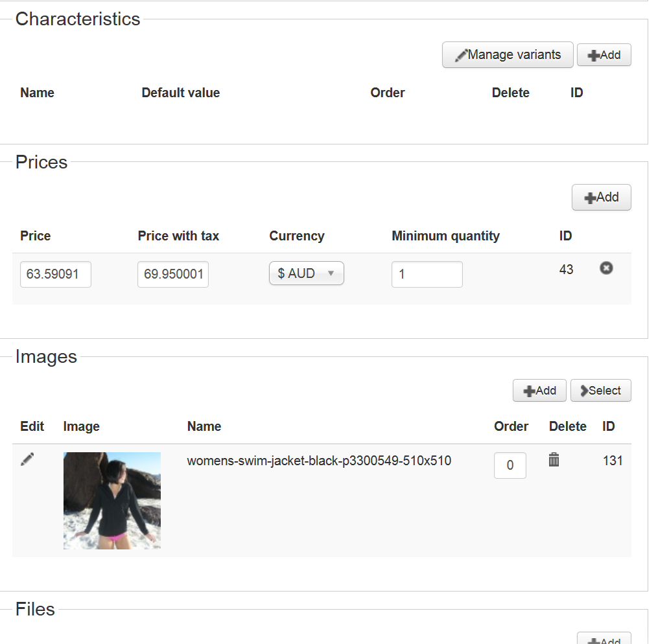
Task: Add a new image
Action: 539,391
